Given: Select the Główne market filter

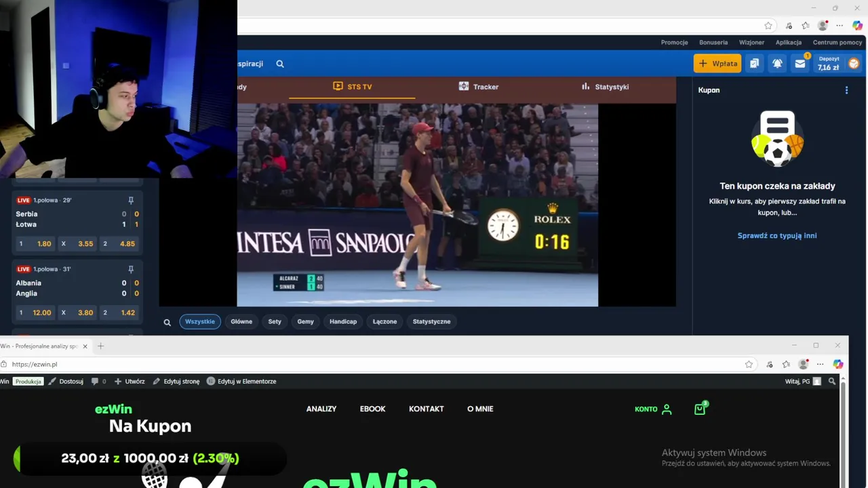Looking at the screenshot, I should 241,322.
